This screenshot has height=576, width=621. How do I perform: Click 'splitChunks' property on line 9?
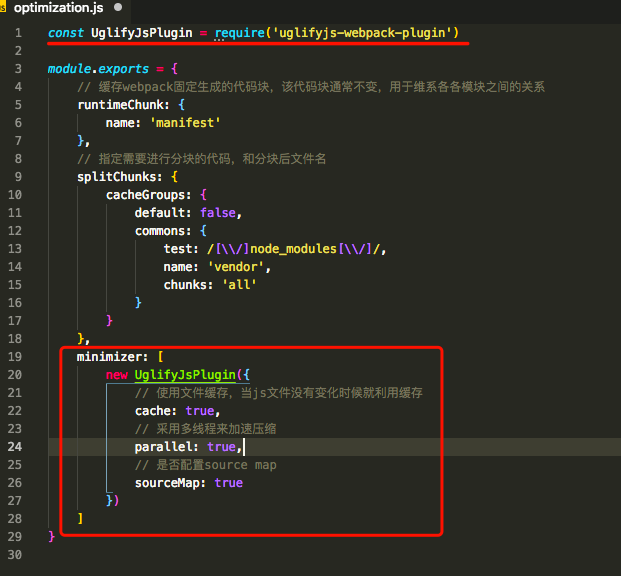(117, 177)
